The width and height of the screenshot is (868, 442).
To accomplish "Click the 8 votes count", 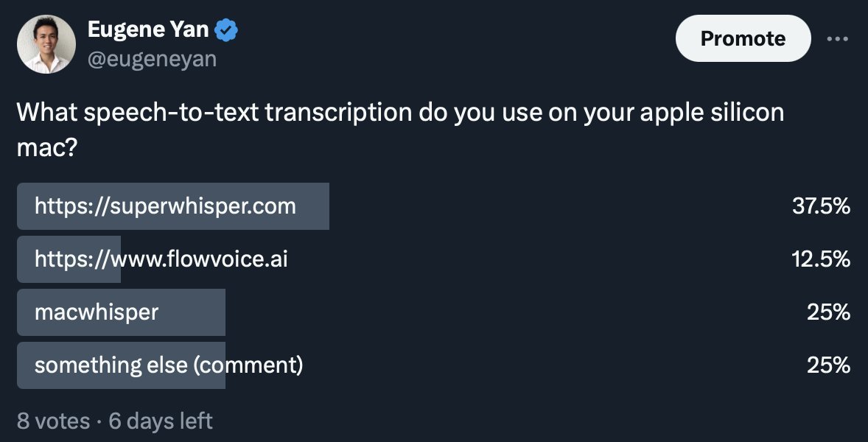I will [53, 421].
